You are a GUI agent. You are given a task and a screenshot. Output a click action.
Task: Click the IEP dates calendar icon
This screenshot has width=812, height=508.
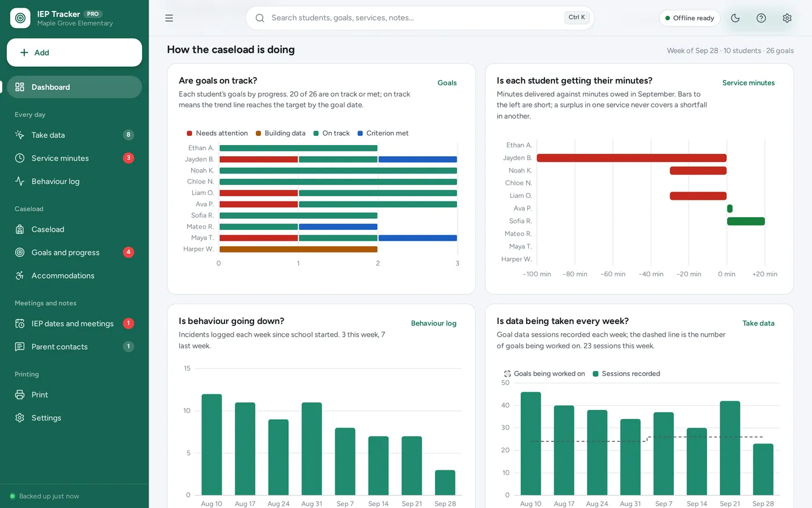point(20,323)
